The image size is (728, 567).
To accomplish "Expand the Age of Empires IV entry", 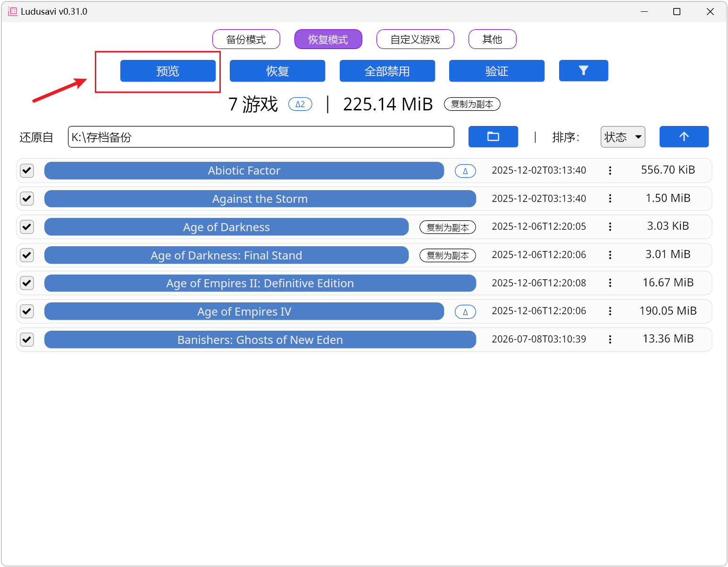I will (x=244, y=311).
